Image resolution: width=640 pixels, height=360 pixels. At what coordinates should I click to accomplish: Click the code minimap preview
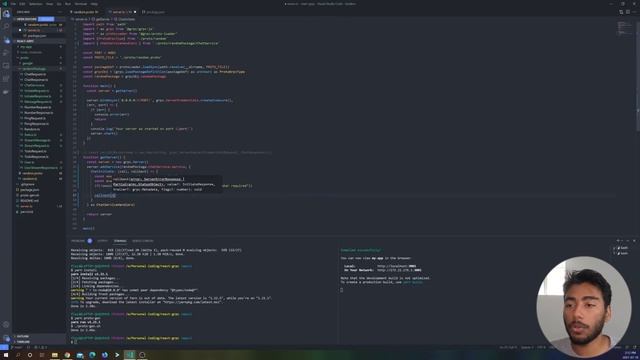pos(624,29)
